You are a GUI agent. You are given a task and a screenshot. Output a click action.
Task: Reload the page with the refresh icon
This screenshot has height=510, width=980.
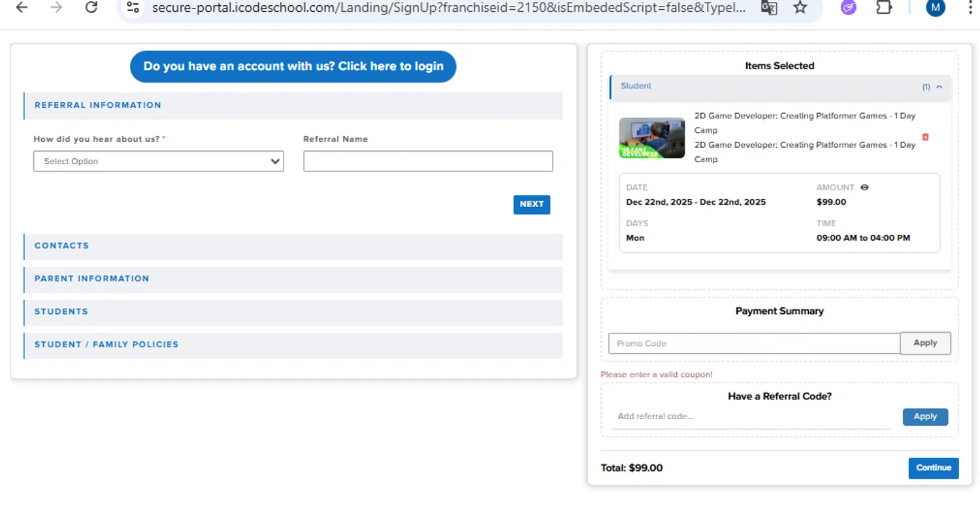coord(91,8)
